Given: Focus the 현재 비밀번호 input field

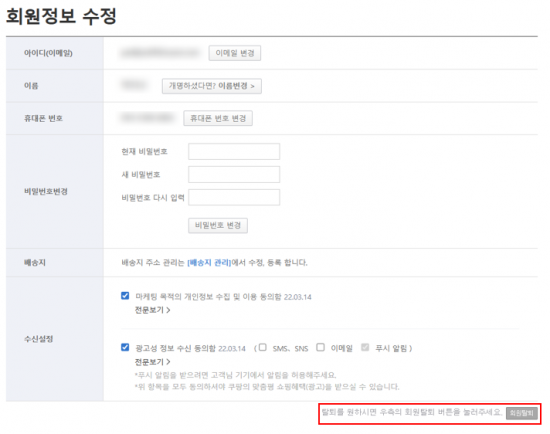Looking at the screenshot, I should point(234,152).
